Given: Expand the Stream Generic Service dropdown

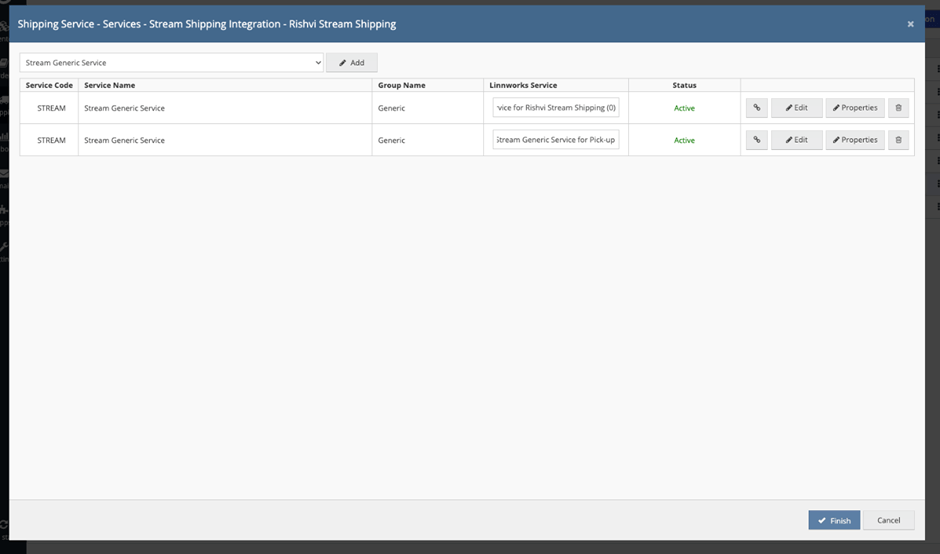Looking at the screenshot, I should point(172,63).
